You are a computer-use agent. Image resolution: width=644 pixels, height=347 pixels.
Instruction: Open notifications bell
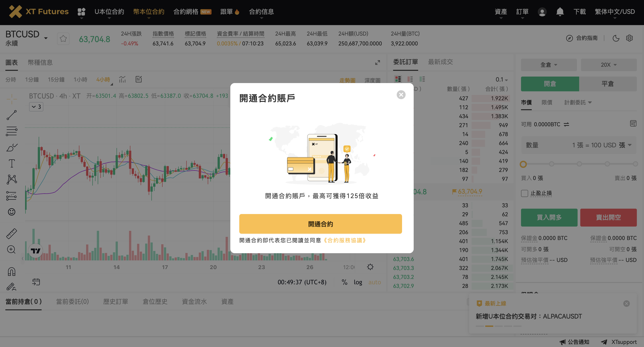[560, 11]
